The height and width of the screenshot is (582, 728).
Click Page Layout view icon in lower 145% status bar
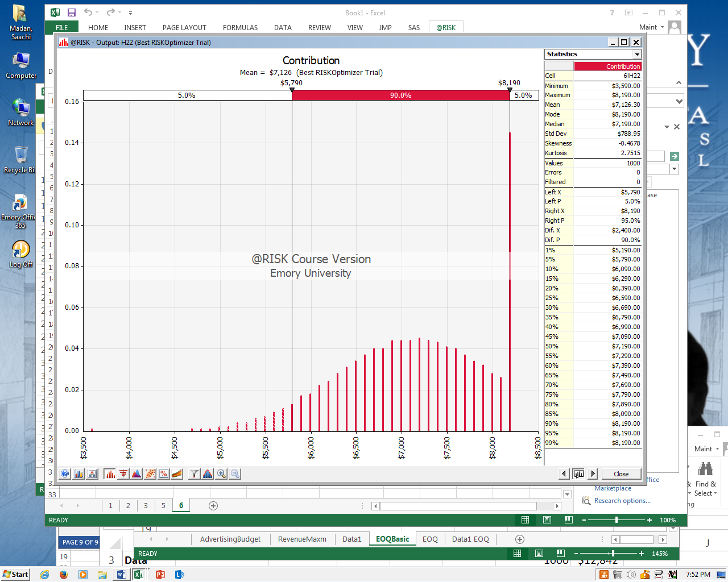(x=539, y=554)
